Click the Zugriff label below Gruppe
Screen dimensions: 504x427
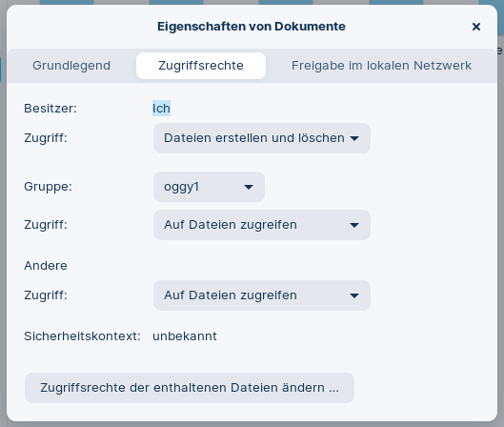46,225
